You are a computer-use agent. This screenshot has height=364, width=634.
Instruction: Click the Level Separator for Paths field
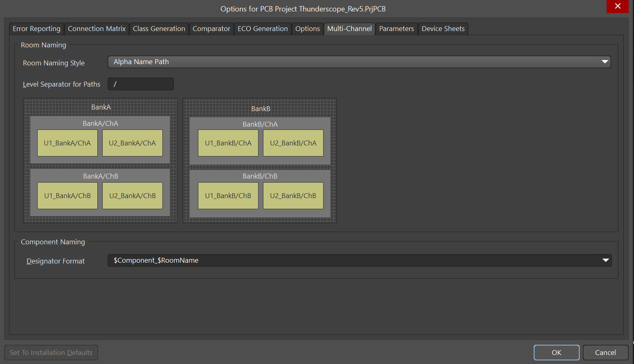click(140, 84)
